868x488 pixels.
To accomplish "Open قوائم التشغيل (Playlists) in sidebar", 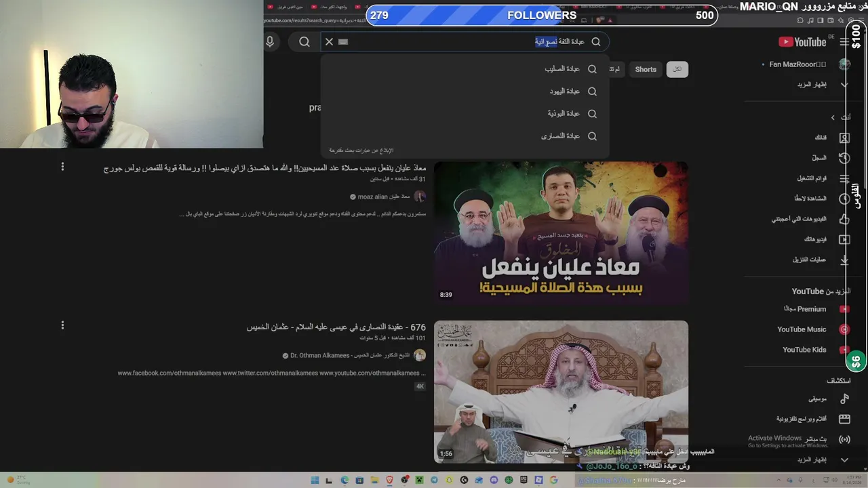I will 822,178.
